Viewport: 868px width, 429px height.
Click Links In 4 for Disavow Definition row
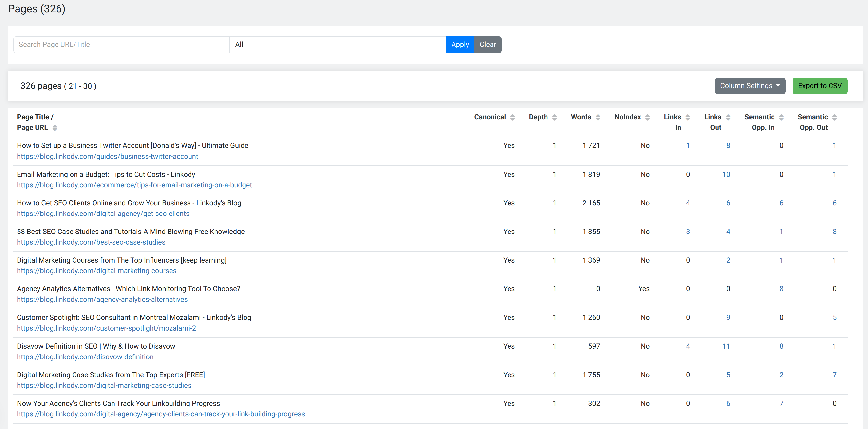(x=688, y=346)
